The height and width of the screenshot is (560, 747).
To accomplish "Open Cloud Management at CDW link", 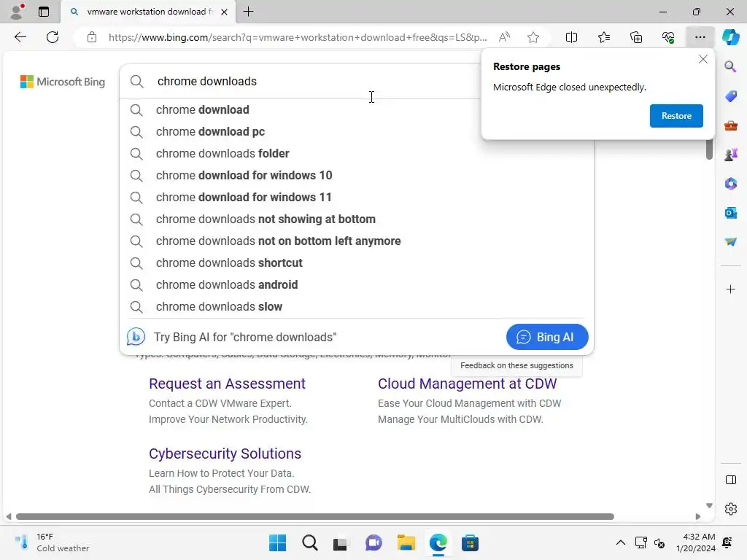I will (467, 384).
